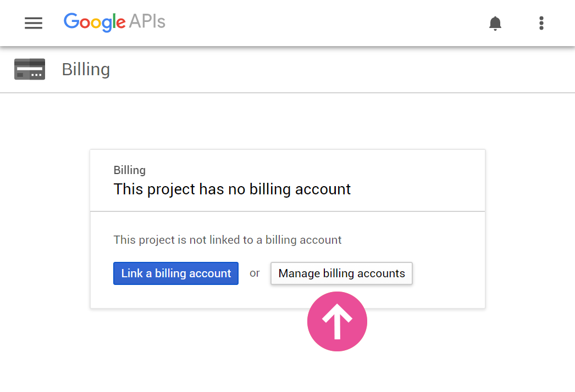
Task: Click blank card area right of Manage button
Action: 447,273
